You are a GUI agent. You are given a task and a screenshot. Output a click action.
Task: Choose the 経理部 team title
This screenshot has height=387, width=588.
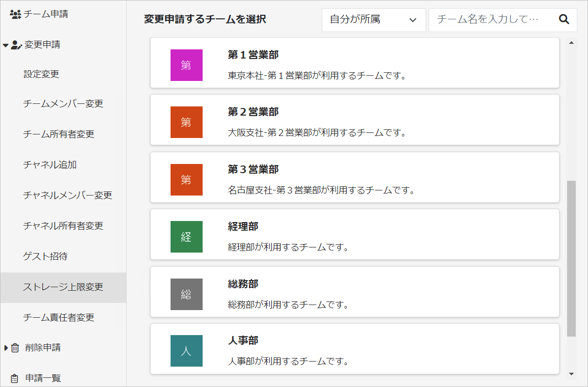coord(243,227)
